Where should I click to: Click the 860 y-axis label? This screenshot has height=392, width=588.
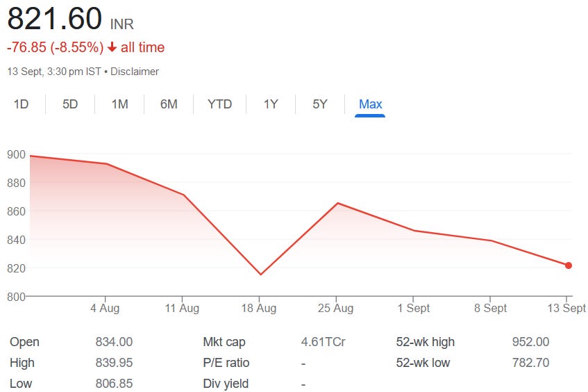click(16, 211)
